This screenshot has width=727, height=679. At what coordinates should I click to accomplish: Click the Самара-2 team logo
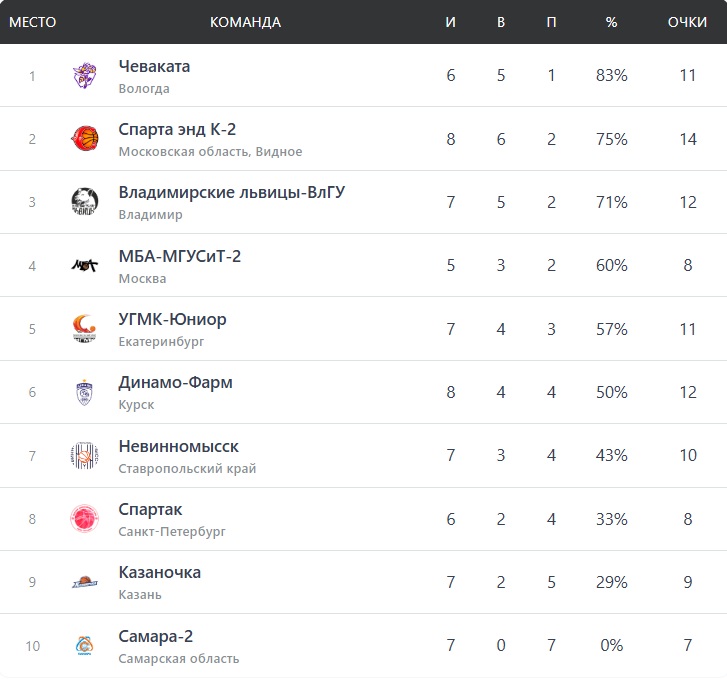(x=84, y=645)
